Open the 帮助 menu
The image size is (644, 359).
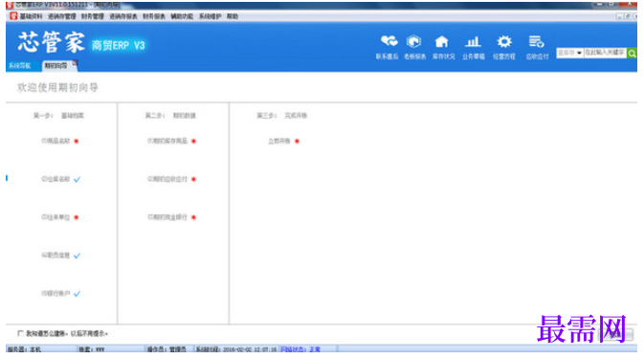pyautogui.click(x=233, y=16)
